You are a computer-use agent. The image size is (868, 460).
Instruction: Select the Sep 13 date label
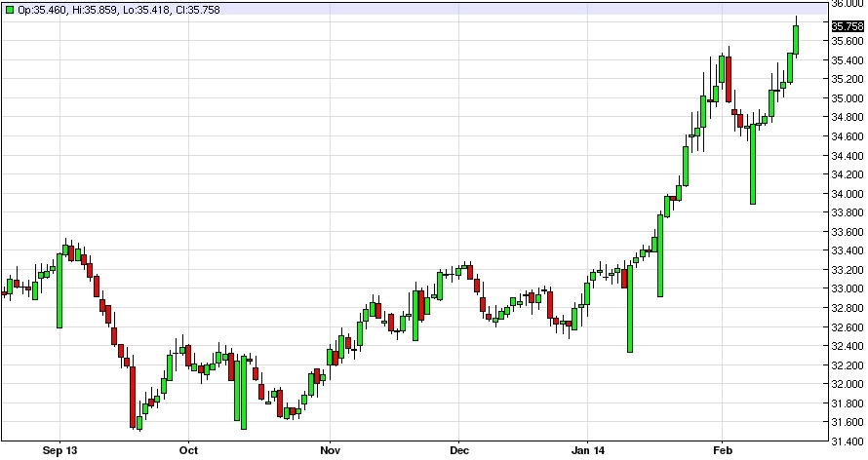[x=59, y=450]
